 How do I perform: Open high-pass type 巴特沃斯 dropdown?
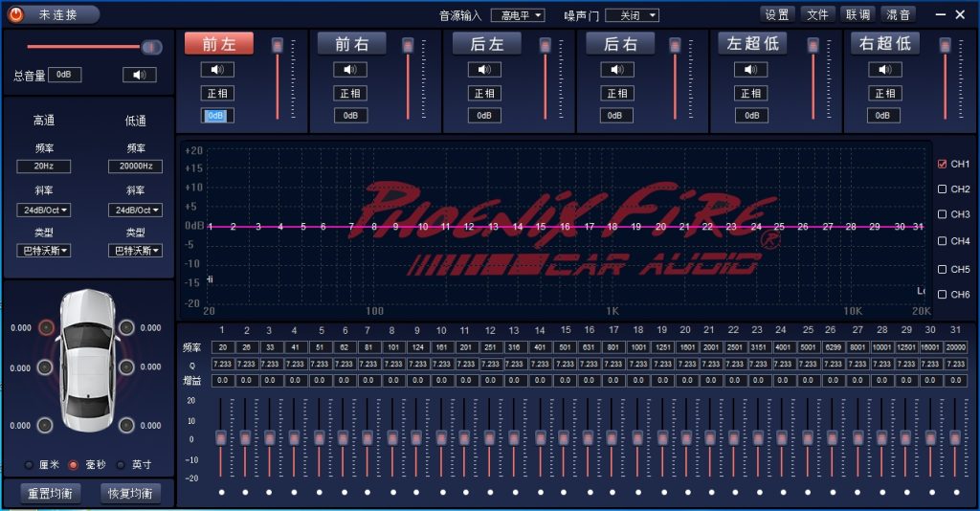pos(44,251)
